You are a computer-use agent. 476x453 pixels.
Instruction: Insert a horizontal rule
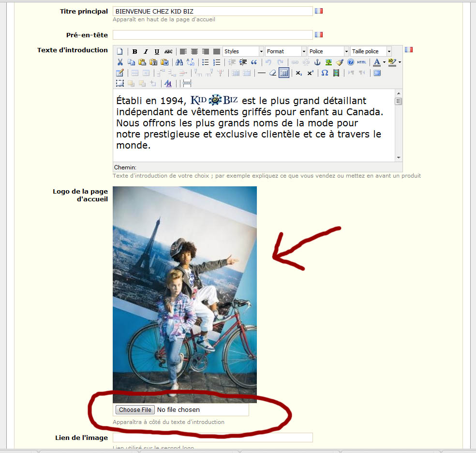click(261, 73)
